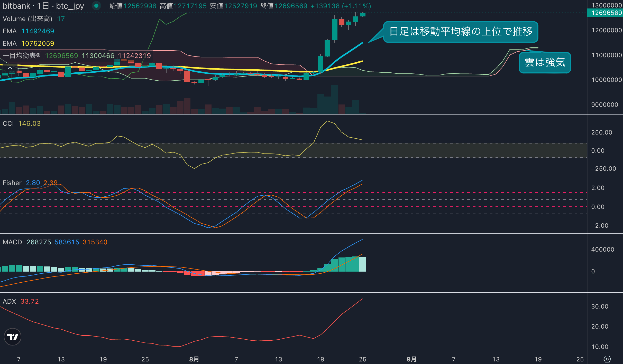Click the 雲は強気 callout annotation
Viewport: 623px width, 364px height.
click(545, 62)
